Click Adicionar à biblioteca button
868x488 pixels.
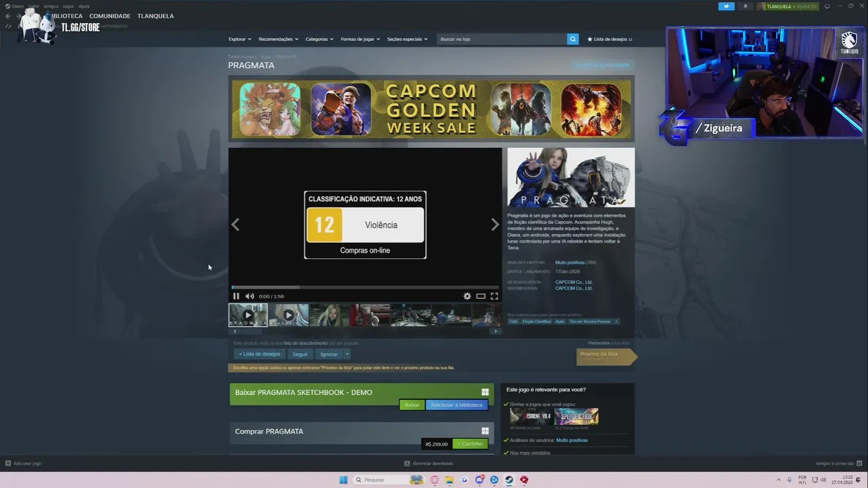pos(457,405)
